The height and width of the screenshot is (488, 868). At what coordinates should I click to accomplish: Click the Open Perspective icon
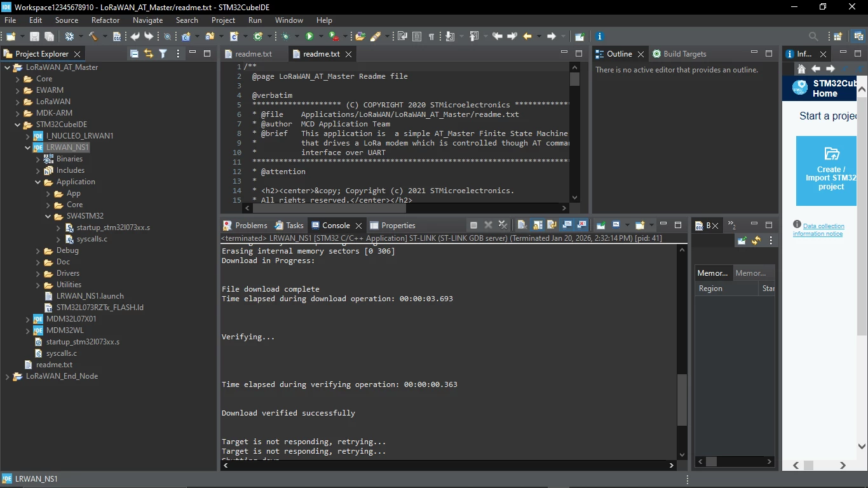[837, 36]
